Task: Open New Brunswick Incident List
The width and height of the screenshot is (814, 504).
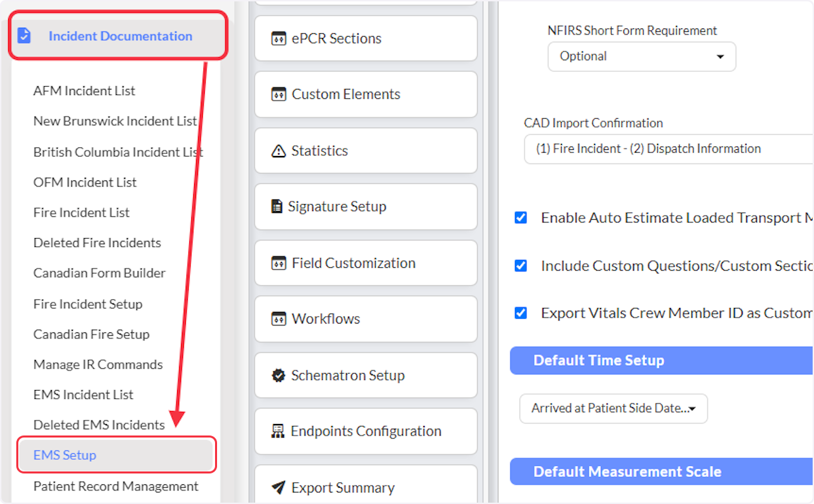Action: [115, 121]
